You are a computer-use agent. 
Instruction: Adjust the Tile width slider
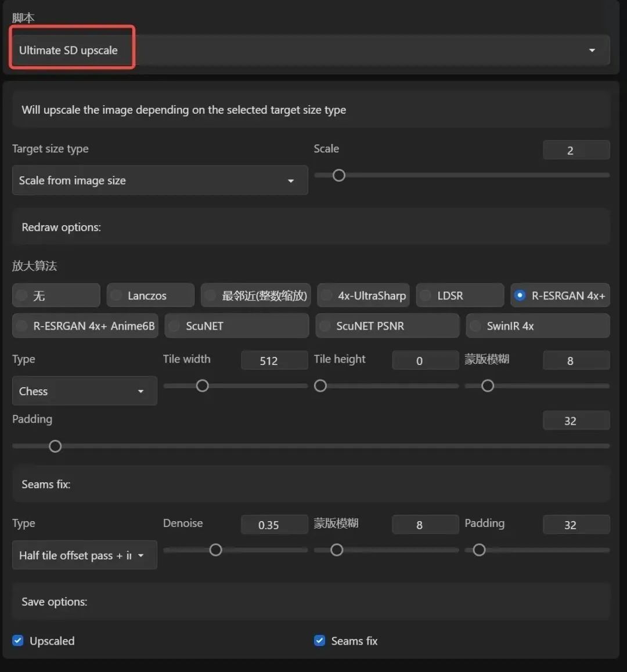click(x=203, y=386)
